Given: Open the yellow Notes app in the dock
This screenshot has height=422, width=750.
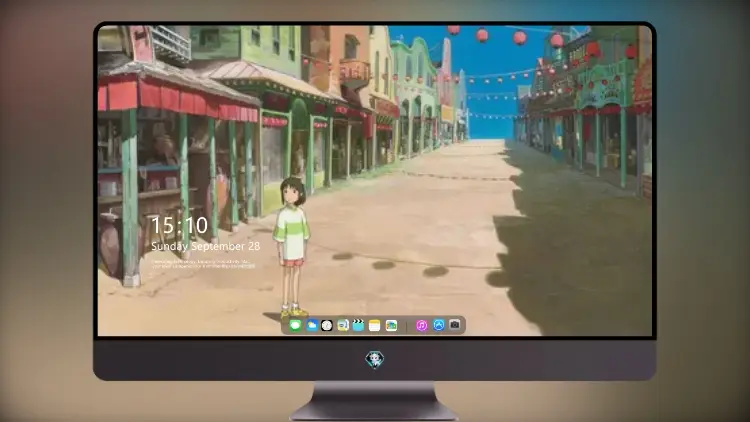Looking at the screenshot, I should point(375,325).
